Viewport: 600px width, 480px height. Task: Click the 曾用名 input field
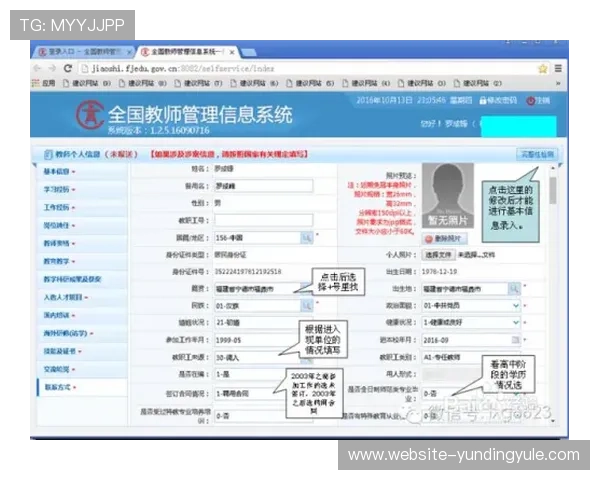tap(263, 186)
